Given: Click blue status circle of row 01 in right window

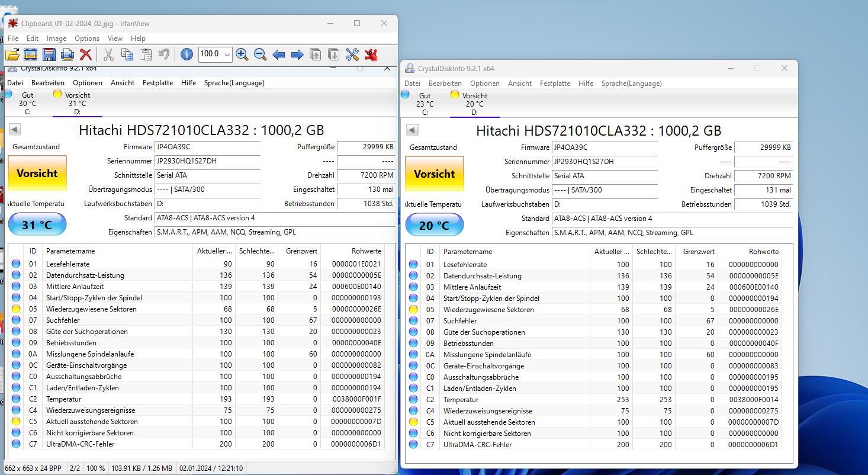Looking at the screenshot, I should [x=413, y=265].
